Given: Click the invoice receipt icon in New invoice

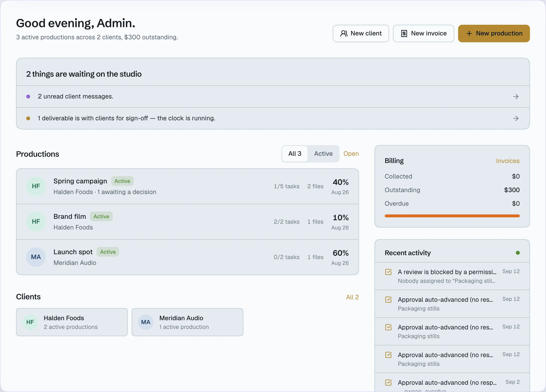Looking at the screenshot, I should (404, 33).
